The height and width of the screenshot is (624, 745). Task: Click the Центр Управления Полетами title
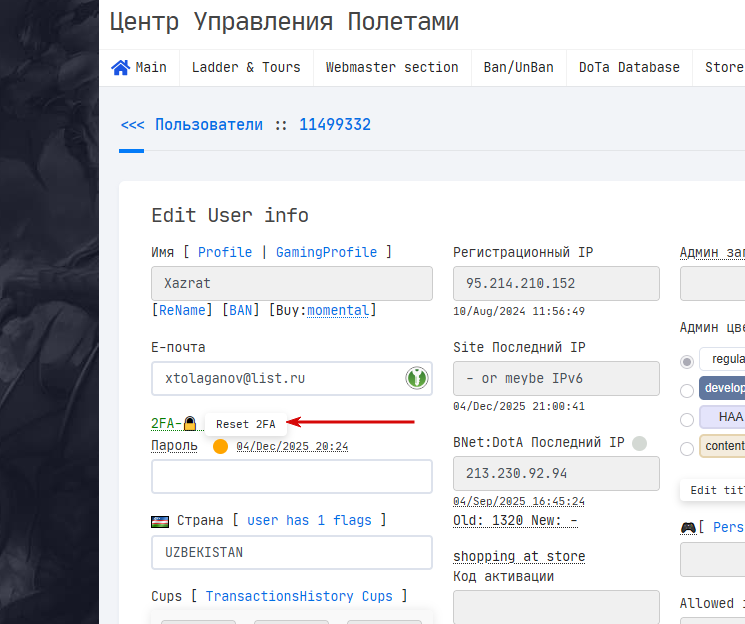tap(284, 22)
